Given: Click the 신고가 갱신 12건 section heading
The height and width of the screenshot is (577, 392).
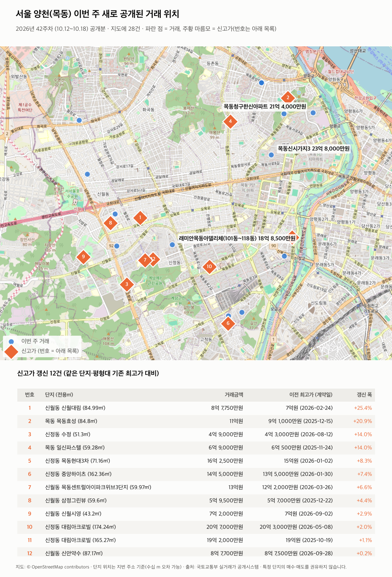Looking at the screenshot, I should 88,373.
